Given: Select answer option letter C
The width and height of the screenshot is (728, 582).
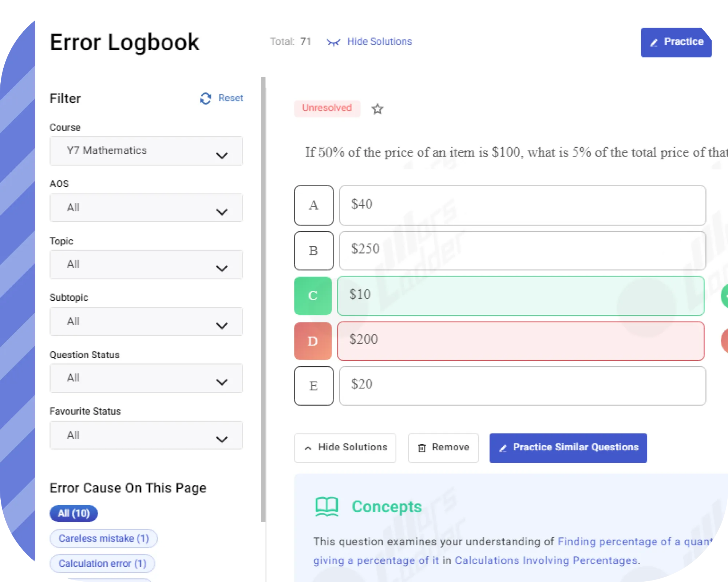Looking at the screenshot, I should 313,296.
